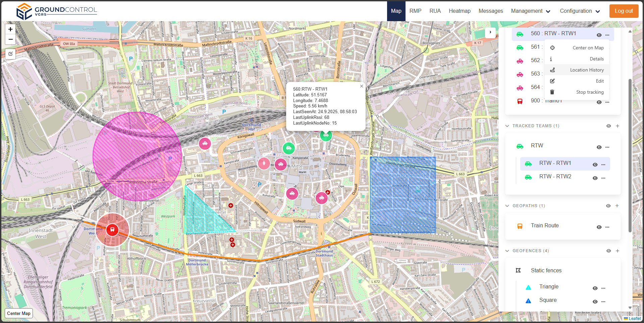Click the blue Square geofence swatch icon
Image resolution: width=644 pixels, height=323 pixels.
tap(528, 301)
